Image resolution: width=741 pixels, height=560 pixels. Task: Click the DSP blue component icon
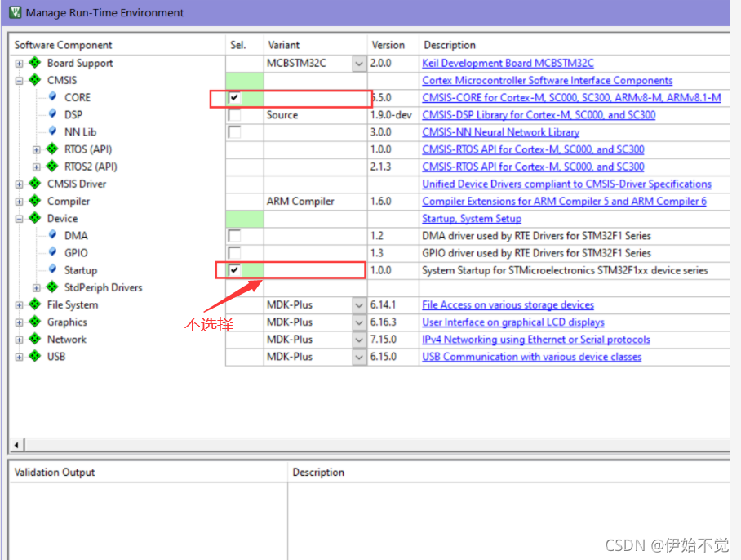[x=52, y=114]
